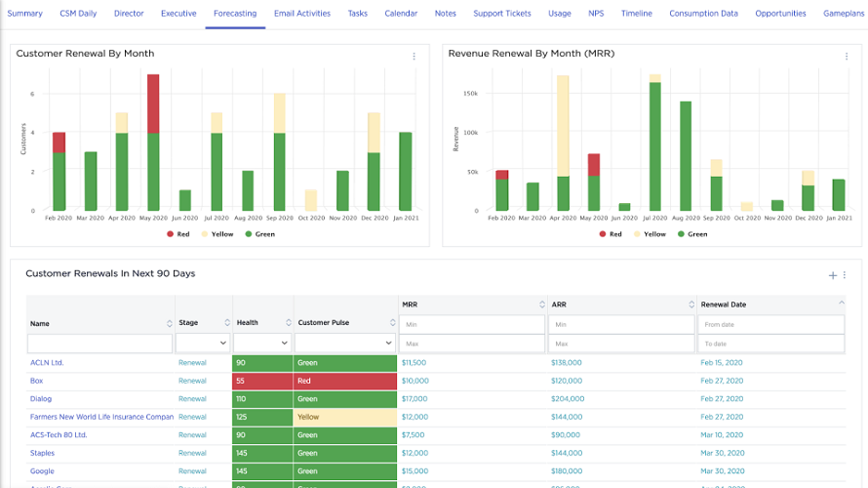Viewport: 868px width, 488px height.
Task: Open Customer Renewals table kebab menu
Action: pyautogui.click(x=845, y=274)
